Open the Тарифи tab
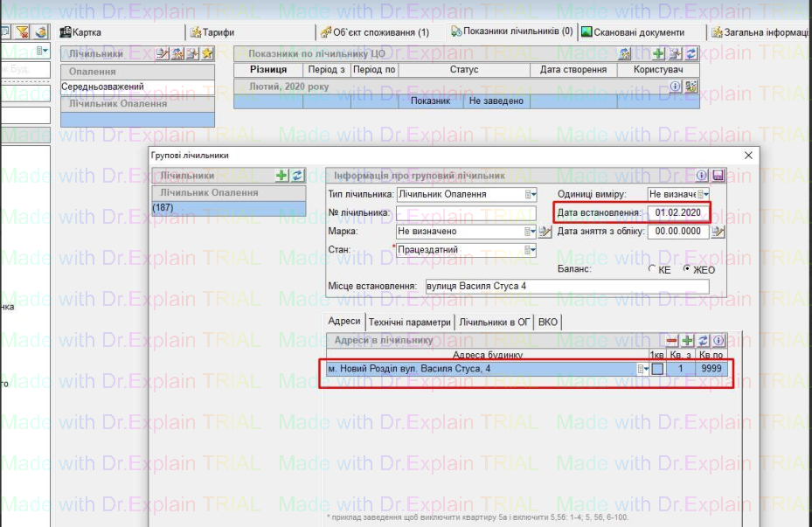812x527 pixels. click(219, 32)
